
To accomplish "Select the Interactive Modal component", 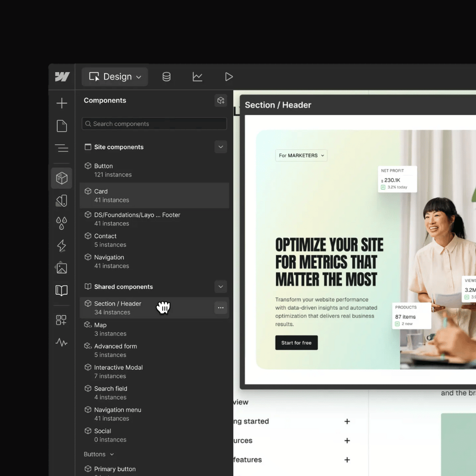I will tap(154, 371).
